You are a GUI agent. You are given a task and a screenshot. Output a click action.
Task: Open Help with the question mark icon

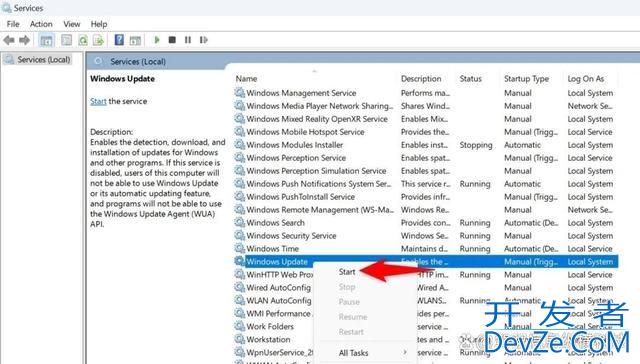tap(119, 40)
